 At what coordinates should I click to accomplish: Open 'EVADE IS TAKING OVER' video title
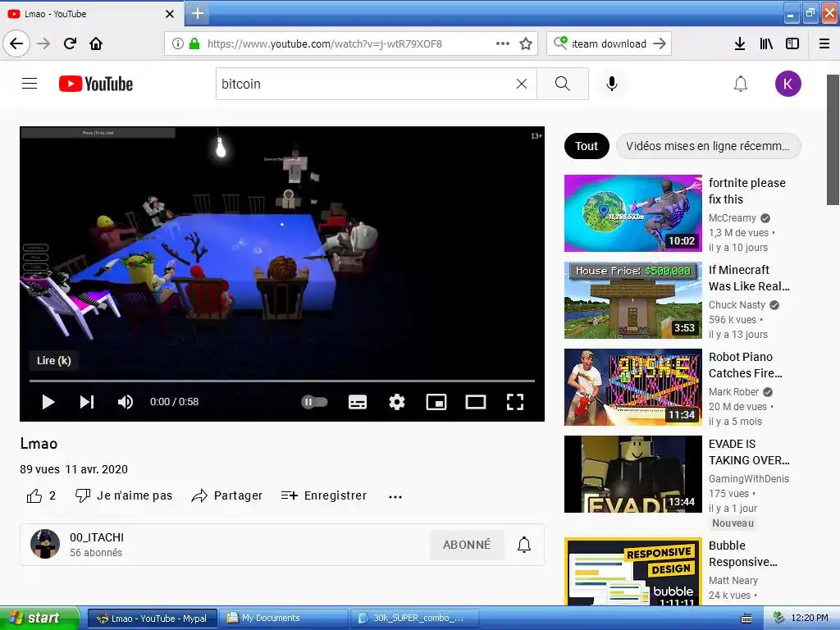click(x=749, y=452)
